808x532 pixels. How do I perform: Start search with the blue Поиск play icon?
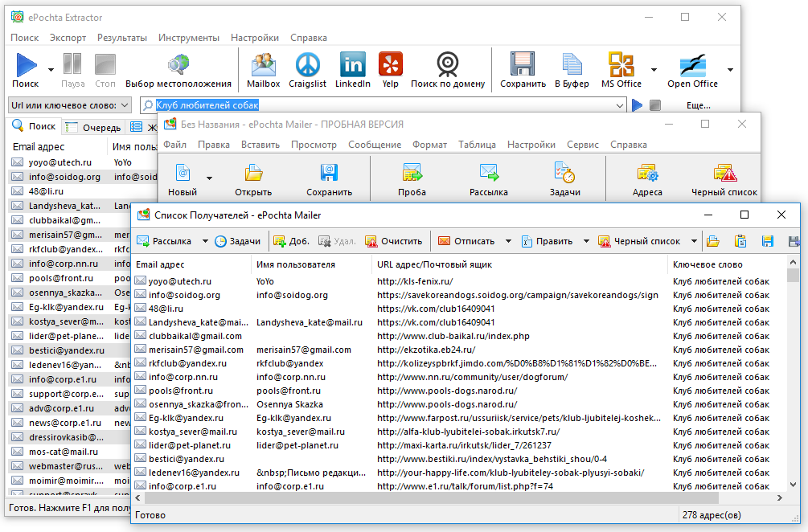coord(25,65)
